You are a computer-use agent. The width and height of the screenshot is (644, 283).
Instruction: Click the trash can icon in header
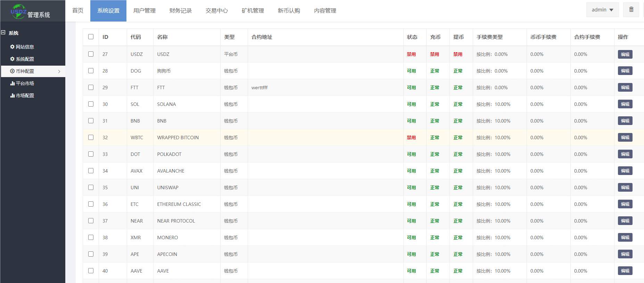click(x=631, y=10)
